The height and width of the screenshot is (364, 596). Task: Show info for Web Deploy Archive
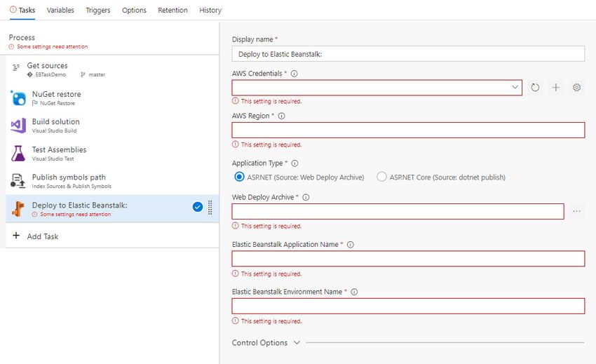[x=306, y=197]
